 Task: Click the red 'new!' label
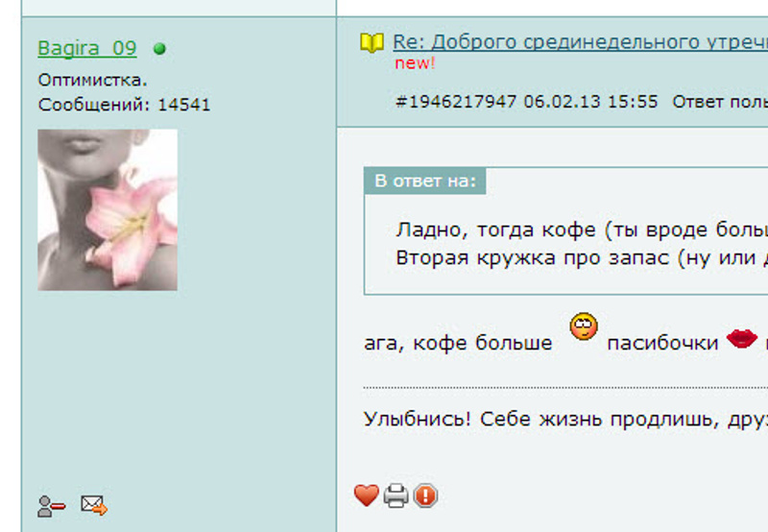[x=415, y=63]
